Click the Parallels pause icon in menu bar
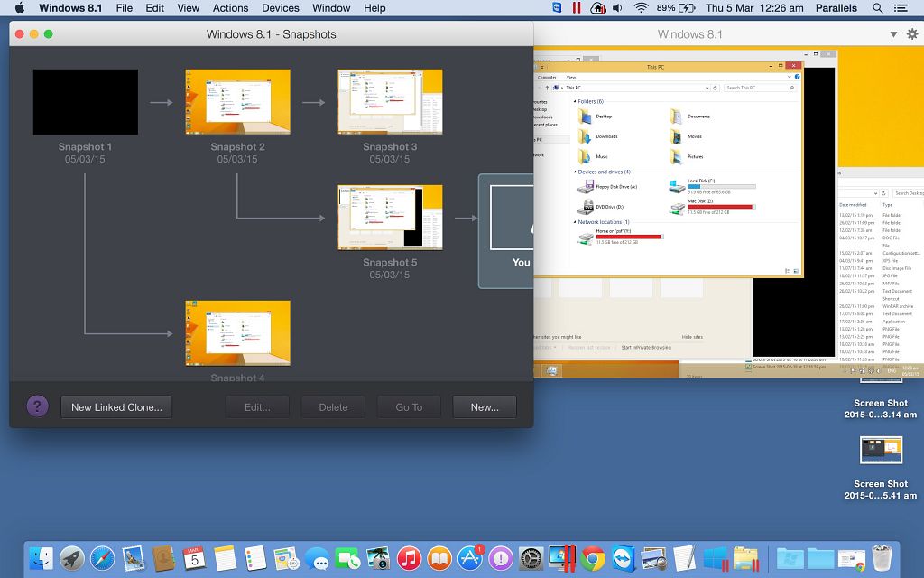 pos(576,8)
